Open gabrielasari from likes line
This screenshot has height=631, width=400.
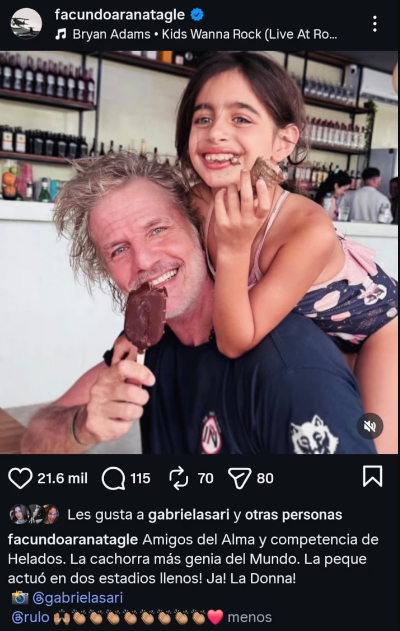point(189,515)
